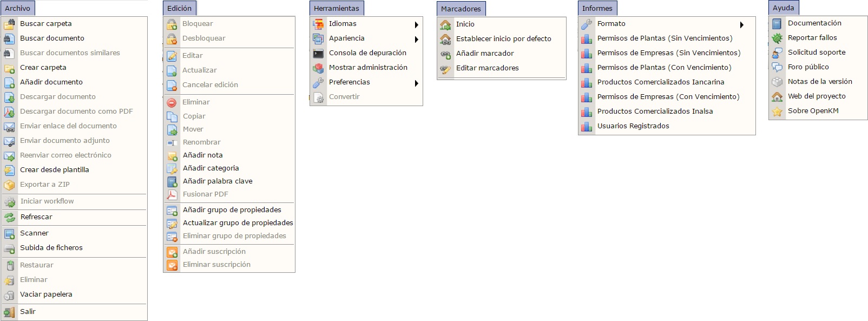
Task: Open the Edición menu
Action: click(180, 8)
